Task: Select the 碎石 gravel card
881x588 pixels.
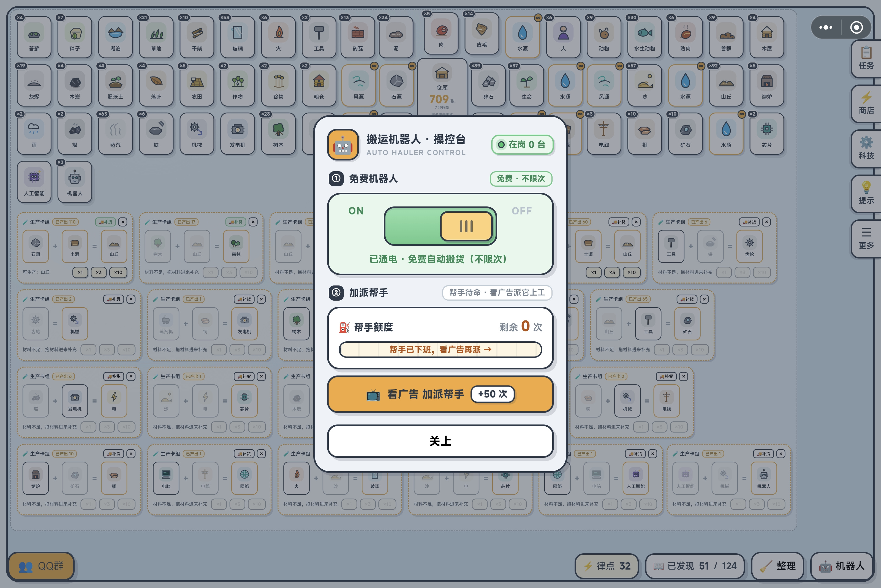Action: [x=488, y=85]
